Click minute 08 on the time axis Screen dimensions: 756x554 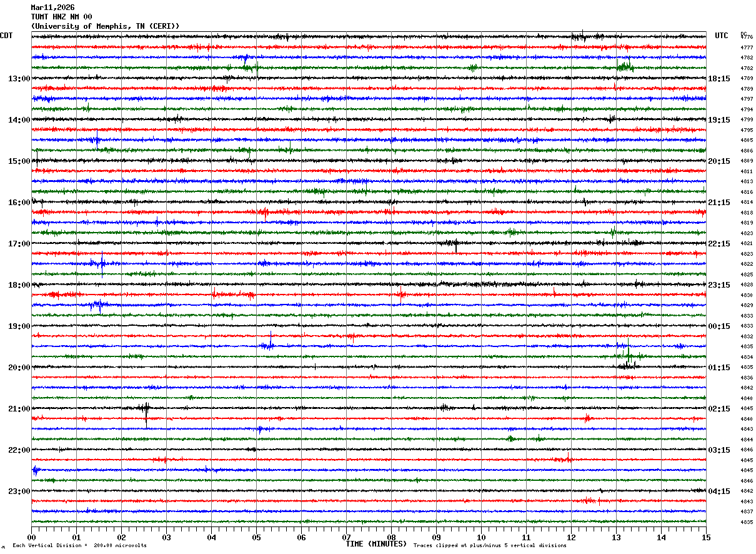pos(391,537)
